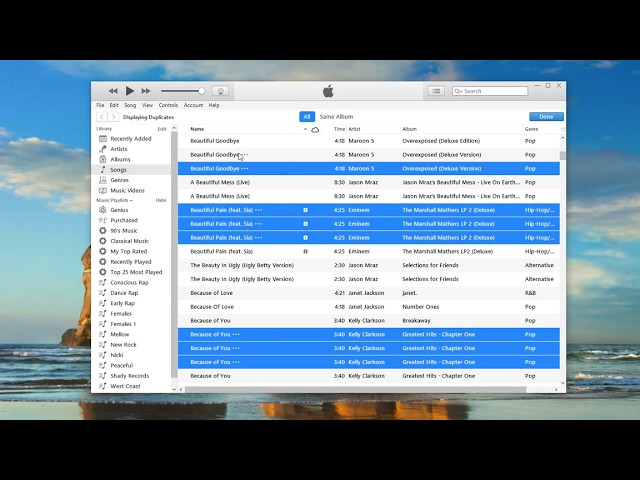Open more options for highlighted Beautiful Goodbye
This screenshot has height=480, width=640.
coord(244,169)
